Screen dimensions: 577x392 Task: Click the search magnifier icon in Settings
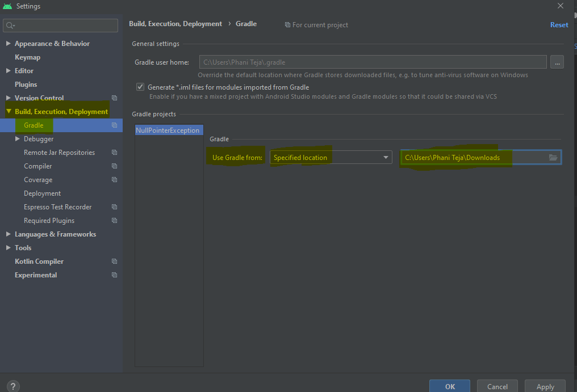click(10, 26)
